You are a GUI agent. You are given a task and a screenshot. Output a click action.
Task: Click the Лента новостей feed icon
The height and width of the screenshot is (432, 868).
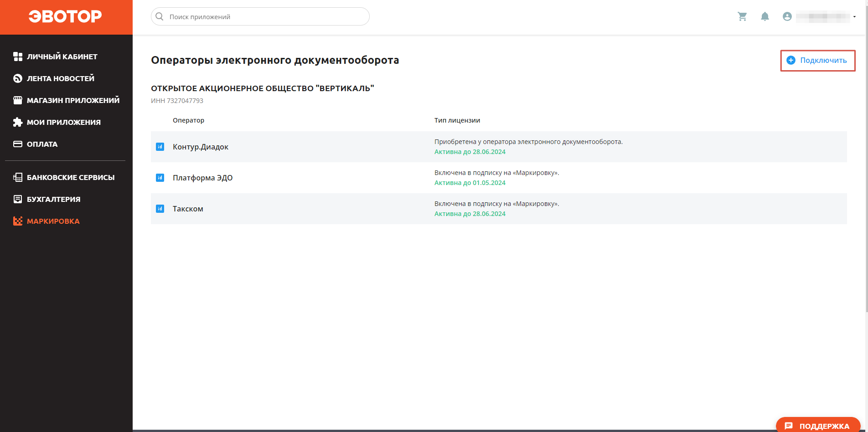(x=18, y=78)
